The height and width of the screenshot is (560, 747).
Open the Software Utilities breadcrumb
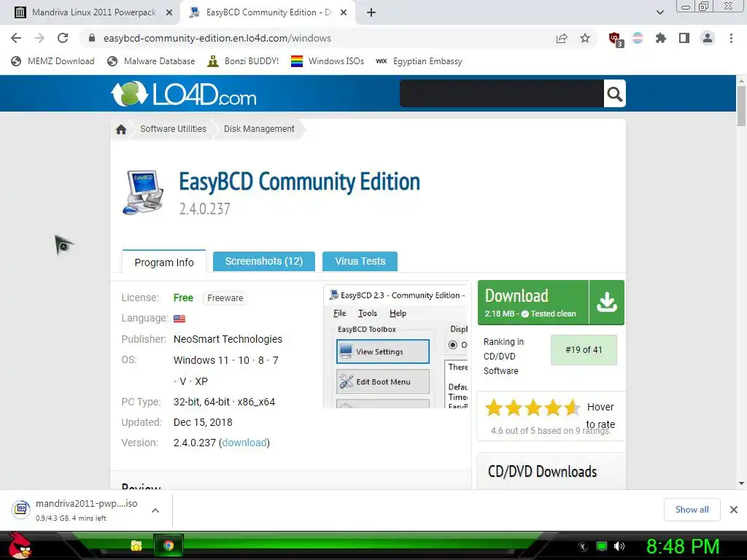[x=173, y=129]
